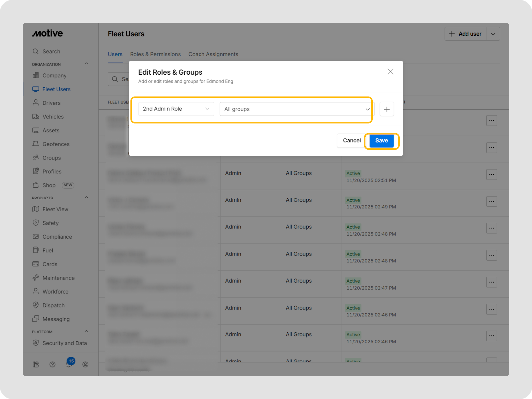Viewport: 532px width, 399px height.
Task: Switch to Coach Assignments tab
Action: point(213,54)
